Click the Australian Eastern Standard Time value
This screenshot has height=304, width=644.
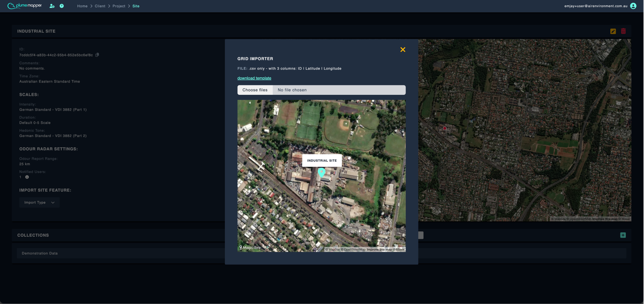pyautogui.click(x=49, y=82)
